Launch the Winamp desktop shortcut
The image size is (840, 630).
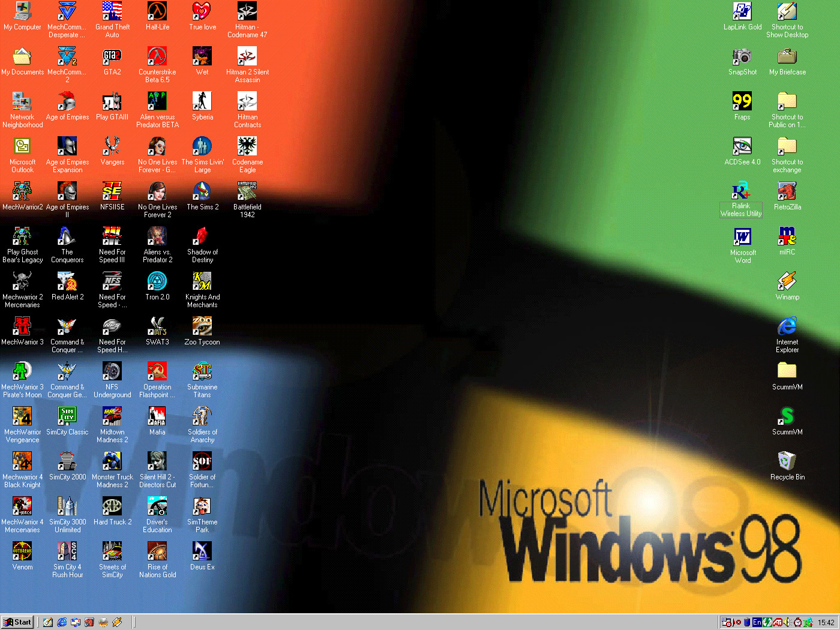787,286
